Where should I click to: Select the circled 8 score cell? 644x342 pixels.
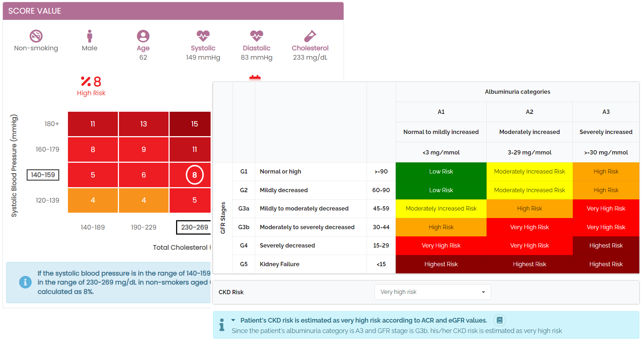point(194,175)
